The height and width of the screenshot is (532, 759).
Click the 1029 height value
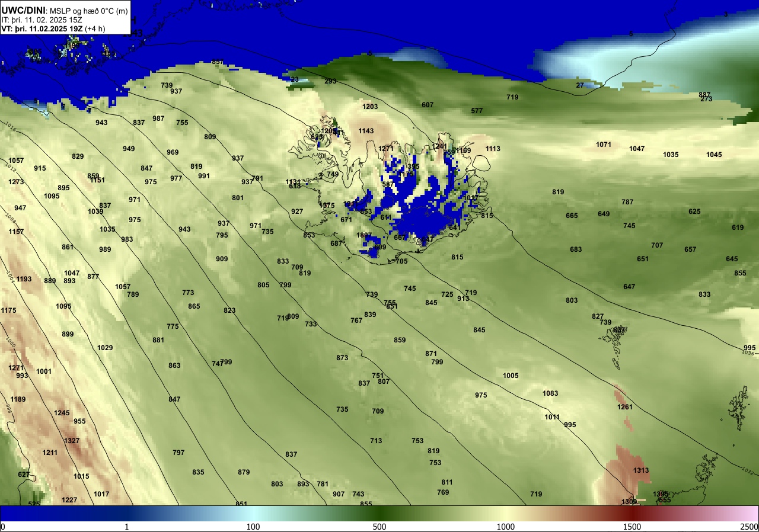click(x=105, y=348)
